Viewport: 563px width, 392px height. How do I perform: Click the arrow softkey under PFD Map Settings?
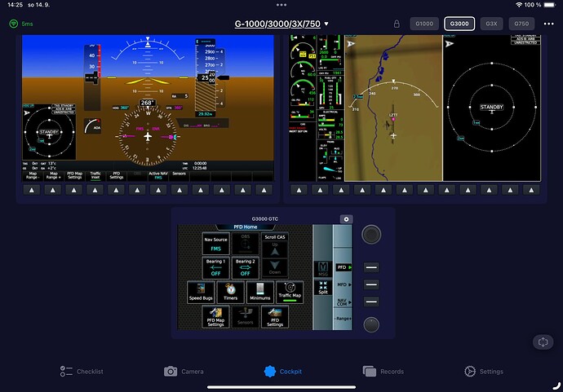tap(74, 190)
